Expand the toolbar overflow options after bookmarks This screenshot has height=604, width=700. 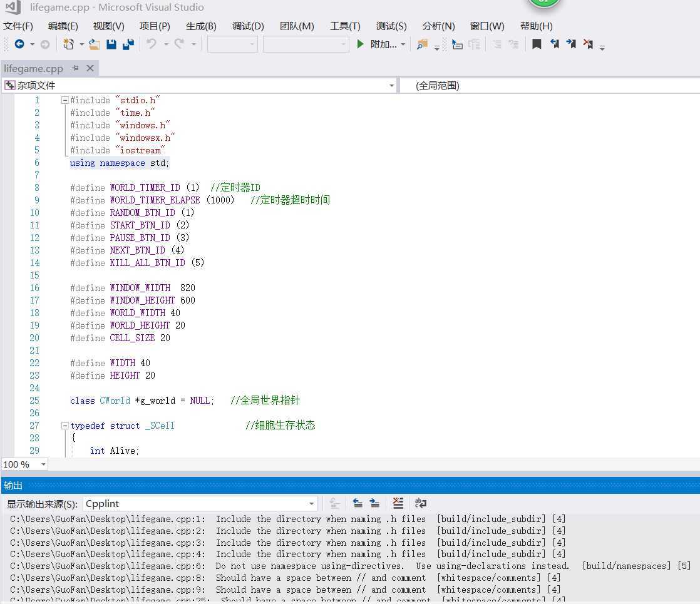pos(602,47)
